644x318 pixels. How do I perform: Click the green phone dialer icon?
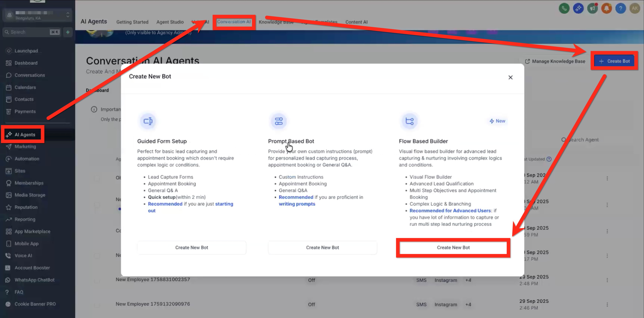(564, 9)
